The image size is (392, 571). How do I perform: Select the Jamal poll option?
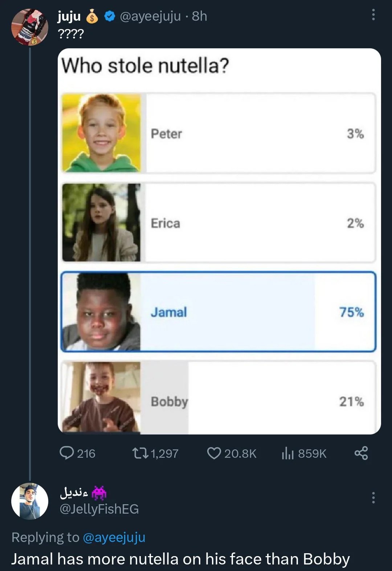click(x=218, y=312)
